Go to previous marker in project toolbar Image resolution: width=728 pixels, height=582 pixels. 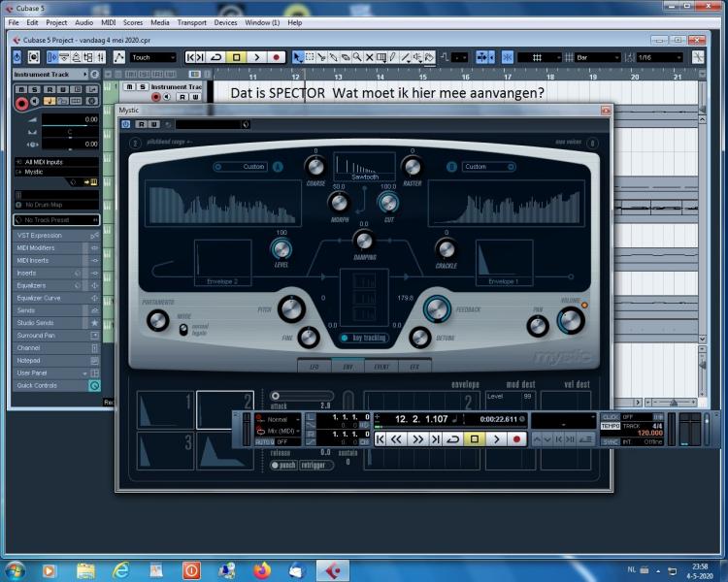tap(189, 57)
